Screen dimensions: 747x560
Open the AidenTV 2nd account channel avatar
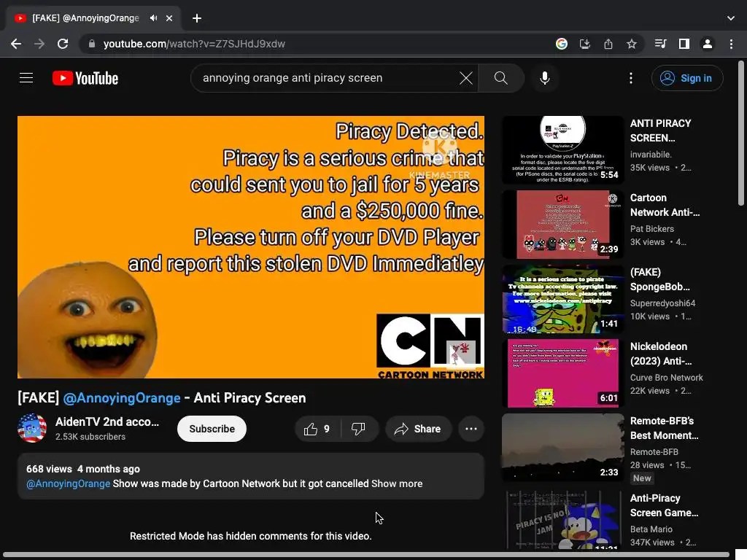tap(32, 428)
